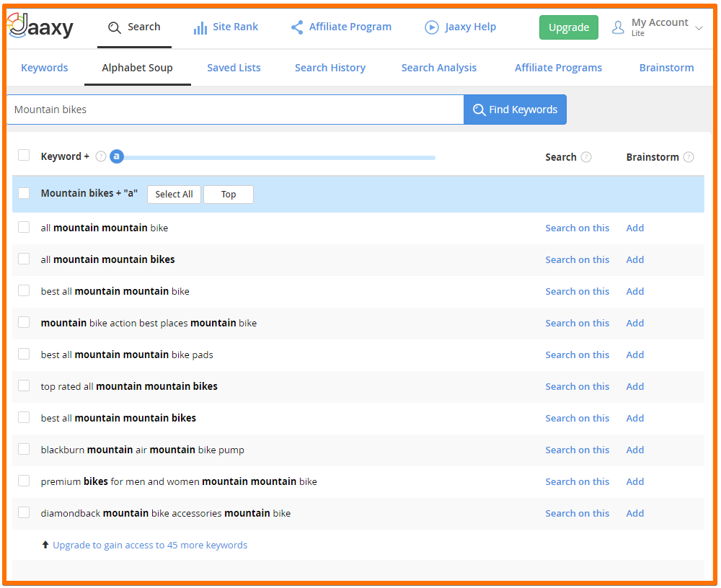Search on this for 'blackburn mountain air' row
Image resolution: width=721 pixels, height=588 pixels.
point(577,450)
